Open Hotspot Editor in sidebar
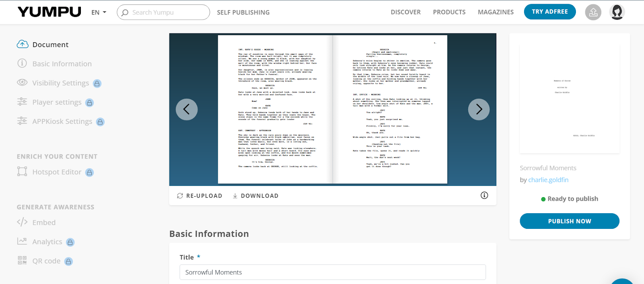The width and height of the screenshot is (644, 284). tap(57, 172)
